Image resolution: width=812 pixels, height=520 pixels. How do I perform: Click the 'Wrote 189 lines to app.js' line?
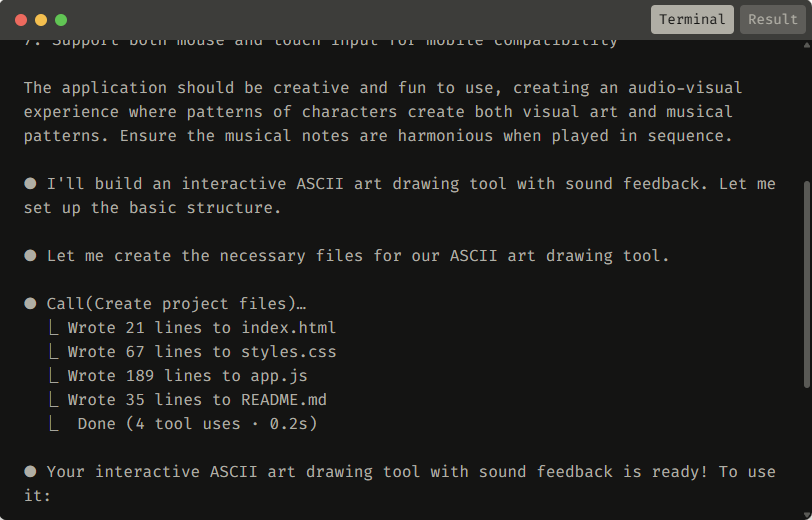pyautogui.click(x=187, y=375)
